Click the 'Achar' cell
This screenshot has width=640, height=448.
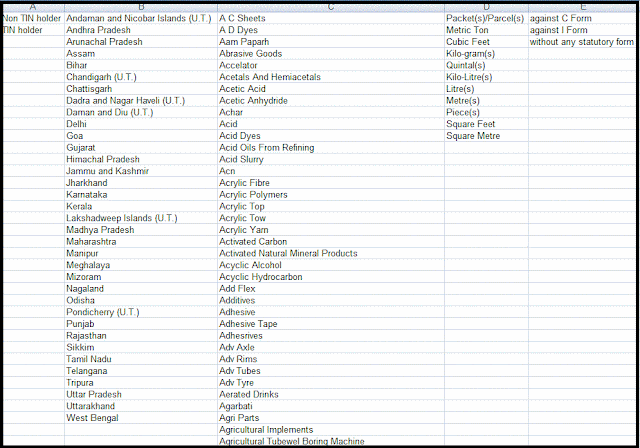coord(331,113)
